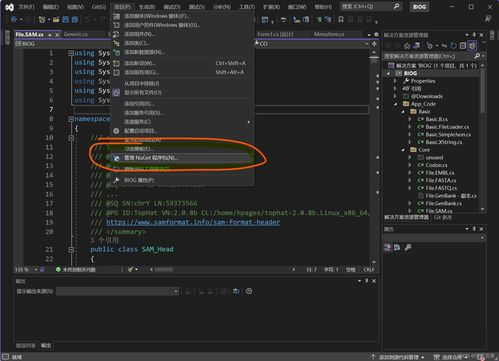Click Collapse All icon in Solution Explorer
Screen dimensions: 499x361
point(463,46)
